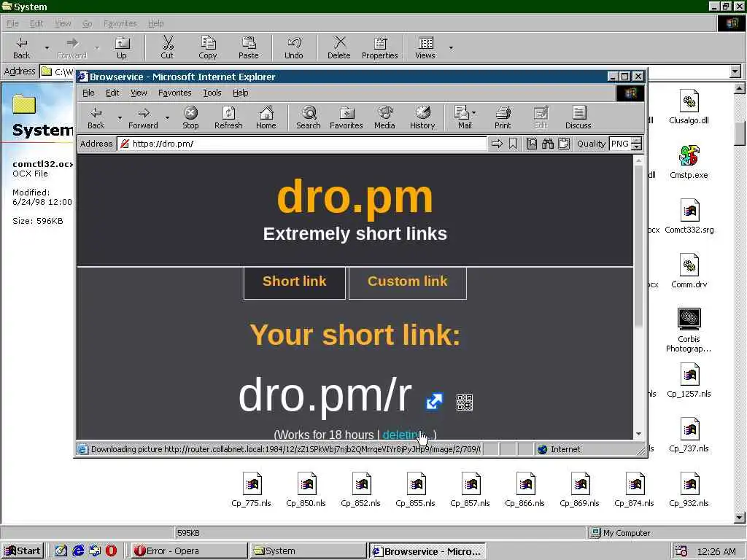Select the Cp_1257.nls file

pos(689,381)
